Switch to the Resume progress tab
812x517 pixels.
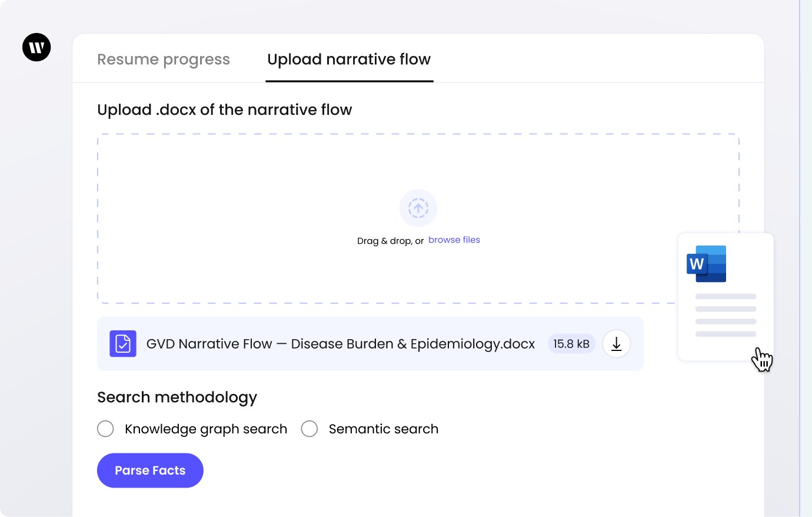(x=164, y=59)
